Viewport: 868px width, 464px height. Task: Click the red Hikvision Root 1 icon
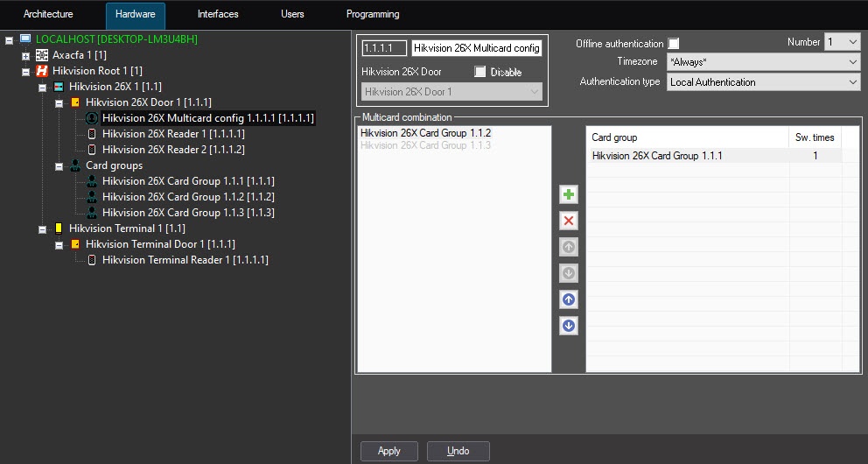(x=42, y=70)
